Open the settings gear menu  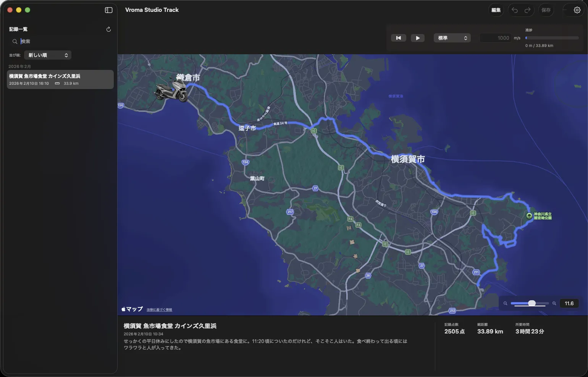point(577,10)
